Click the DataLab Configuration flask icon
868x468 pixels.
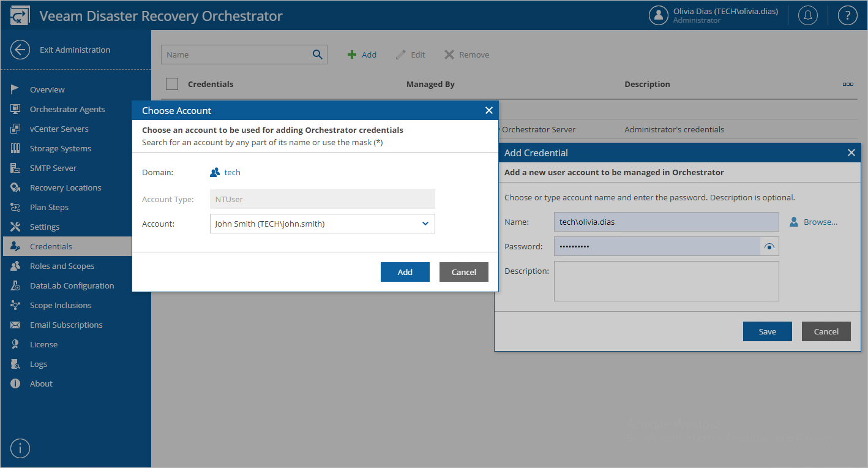[16, 285]
